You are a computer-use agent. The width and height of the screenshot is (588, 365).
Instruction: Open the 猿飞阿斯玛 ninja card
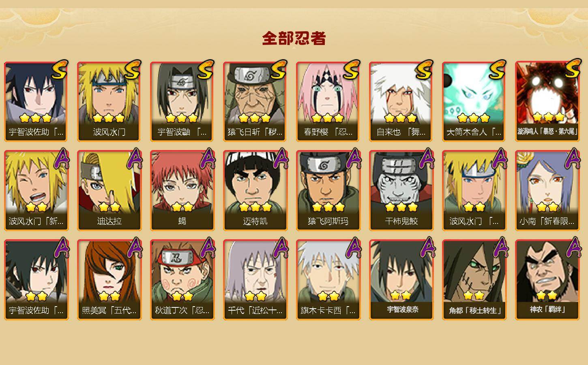point(328,191)
